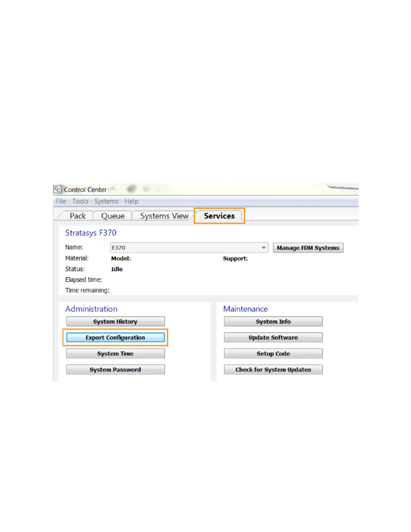411x532 pixels.
Task: Click the Stratasys F370 heading
Action: pyautogui.click(x=91, y=233)
